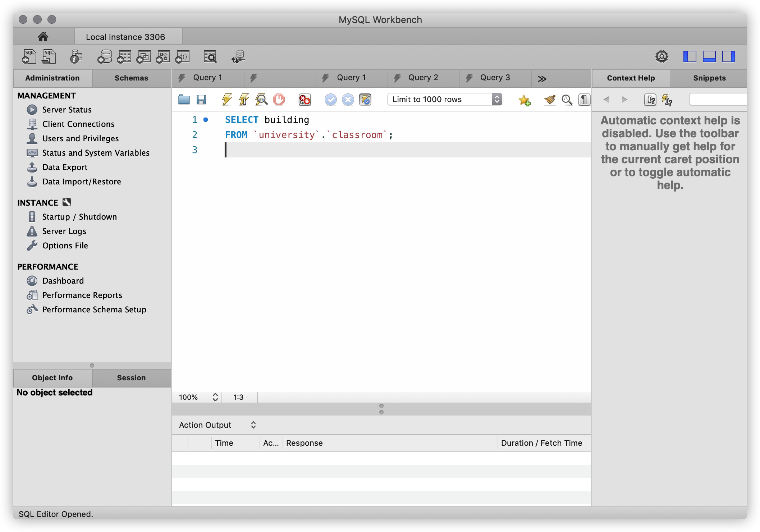Execute the query with lightning bolt
This screenshot has width=760, height=532.
pyautogui.click(x=227, y=100)
